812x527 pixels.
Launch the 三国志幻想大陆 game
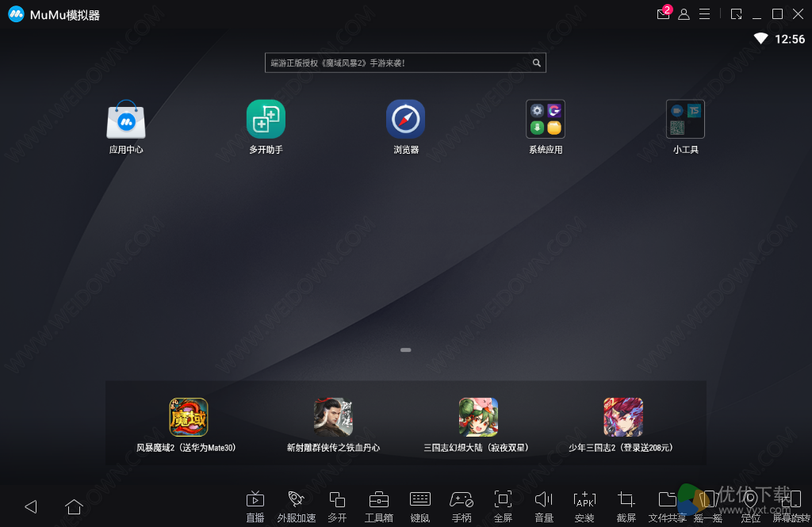point(478,418)
